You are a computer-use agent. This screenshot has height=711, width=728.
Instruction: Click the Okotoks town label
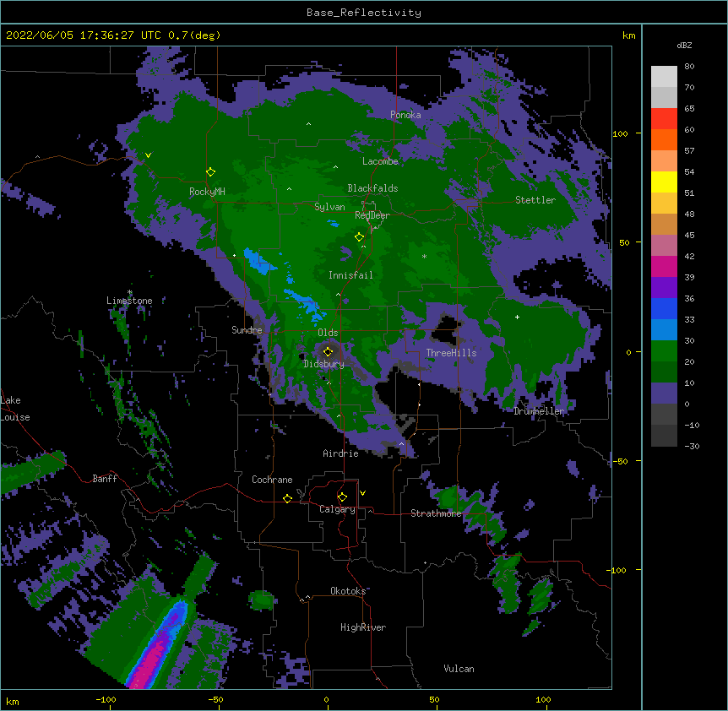click(348, 591)
